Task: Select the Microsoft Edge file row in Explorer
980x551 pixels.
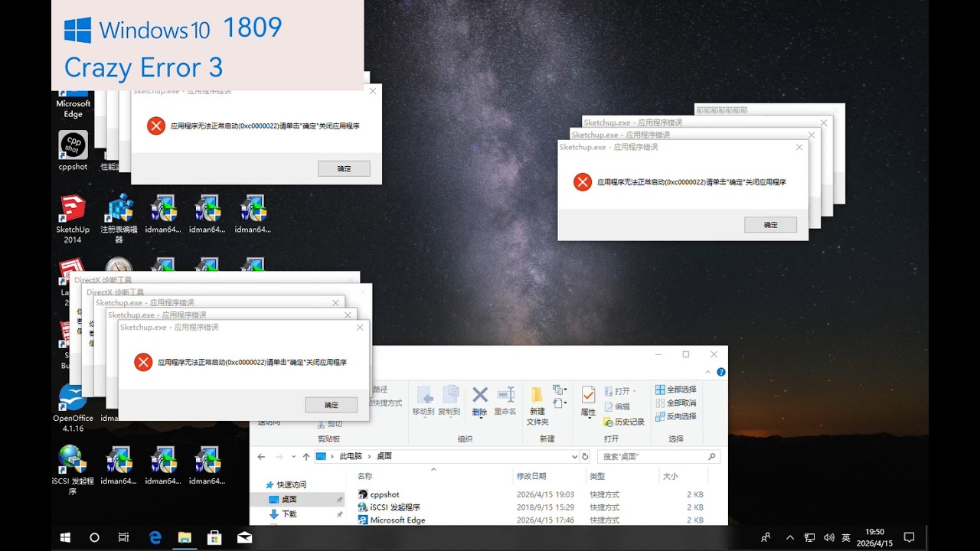Action: coord(531,520)
